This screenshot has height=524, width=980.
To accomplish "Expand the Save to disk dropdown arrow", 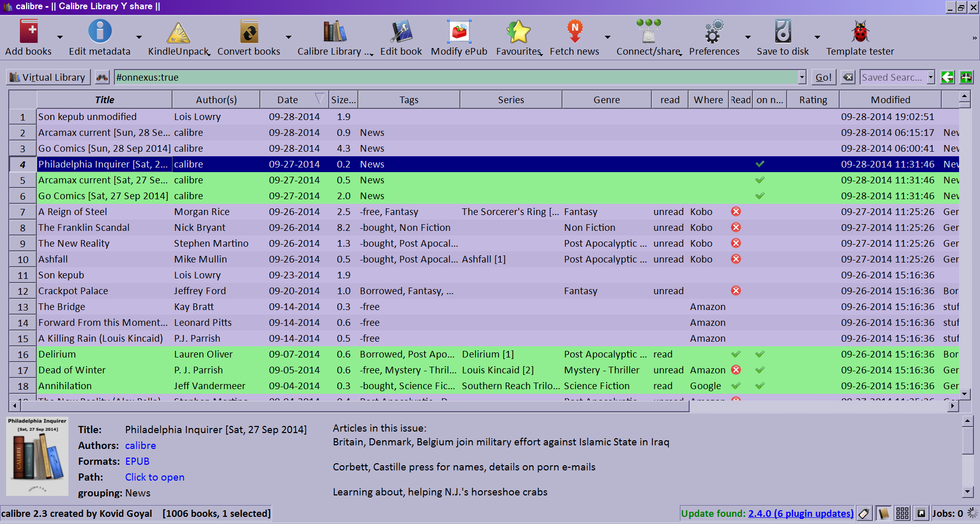I will coord(817,37).
